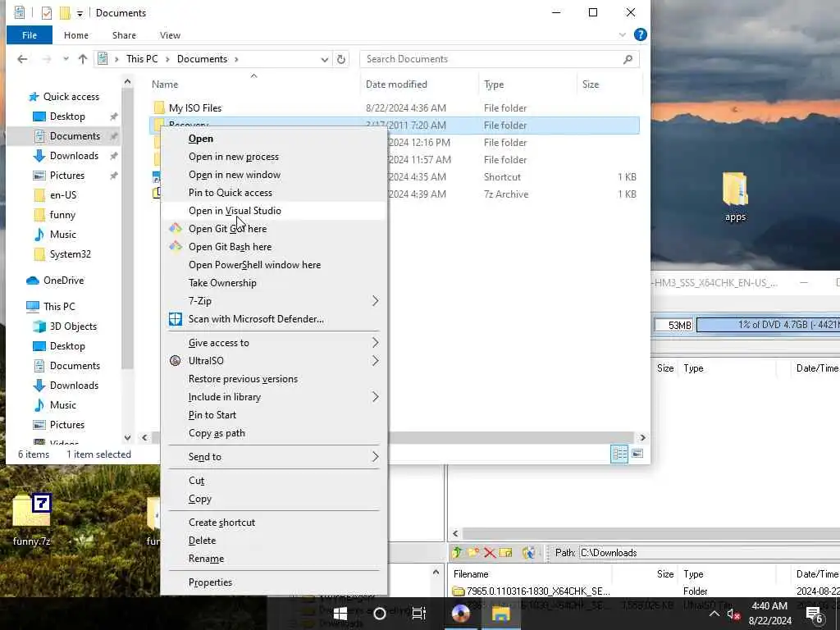Click Take Ownership in context menu
Viewport: 840px width, 630px height.
coord(274,283)
